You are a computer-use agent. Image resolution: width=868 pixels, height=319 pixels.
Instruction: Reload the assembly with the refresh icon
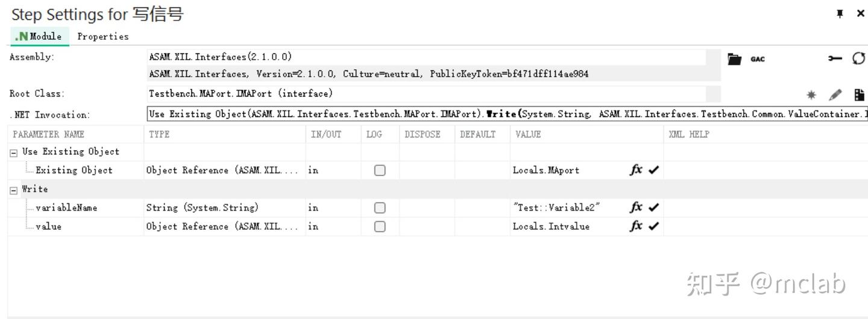coord(858,58)
